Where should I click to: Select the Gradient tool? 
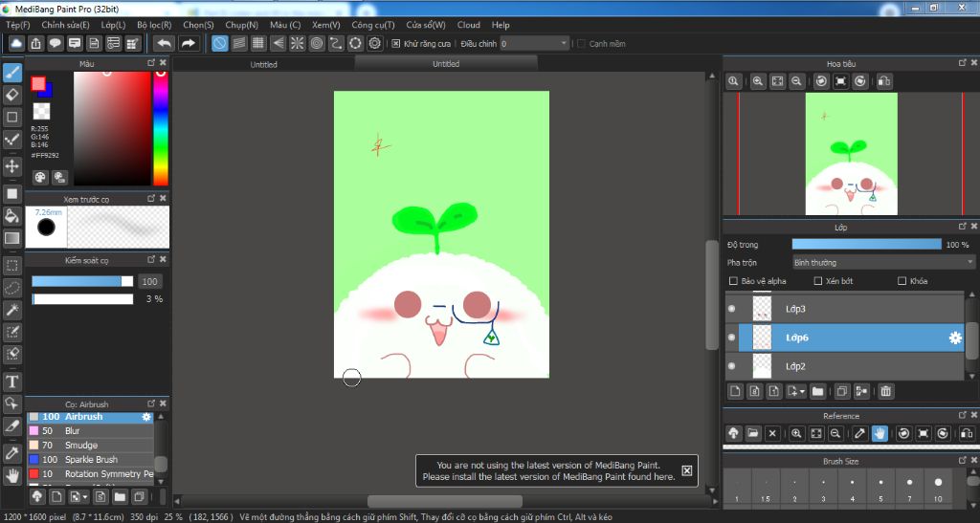[11, 238]
